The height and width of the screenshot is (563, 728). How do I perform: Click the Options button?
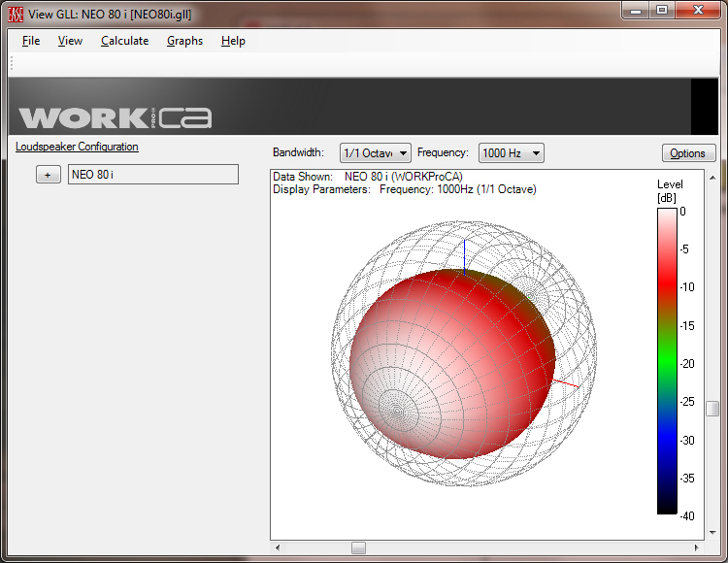(687, 153)
